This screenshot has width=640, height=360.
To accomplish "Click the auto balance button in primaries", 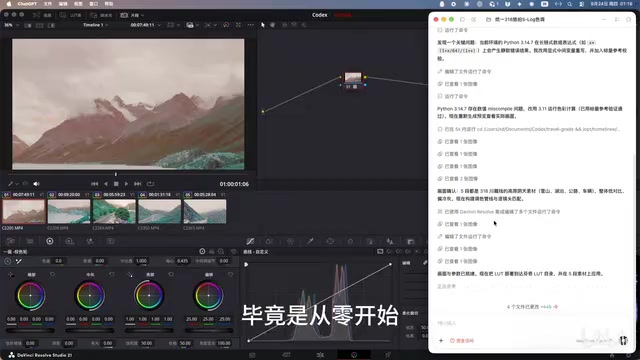I will click(8, 261).
